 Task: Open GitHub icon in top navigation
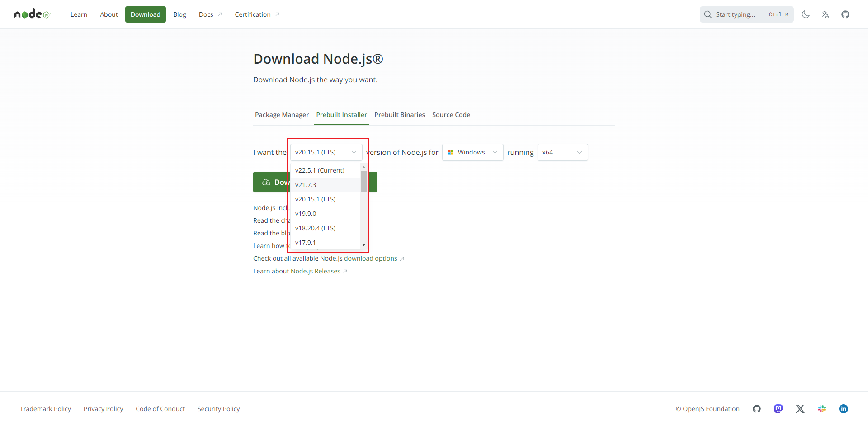[x=845, y=14]
